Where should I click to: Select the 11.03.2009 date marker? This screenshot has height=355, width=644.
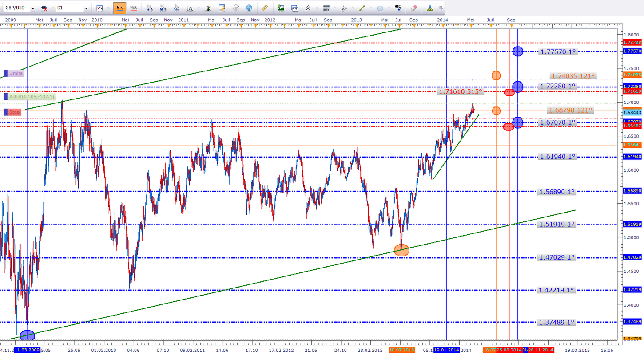(27, 350)
